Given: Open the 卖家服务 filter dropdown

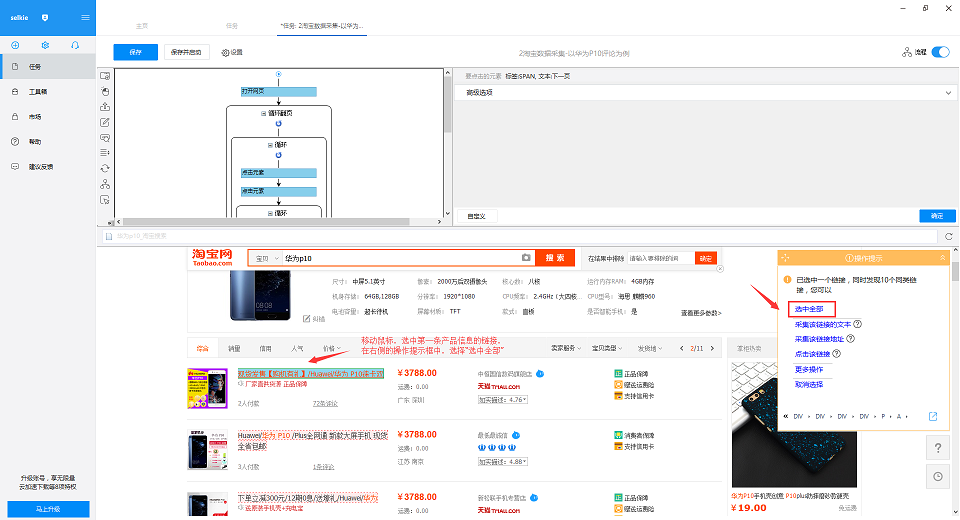Looking at the screenshot, I should 566,348.
